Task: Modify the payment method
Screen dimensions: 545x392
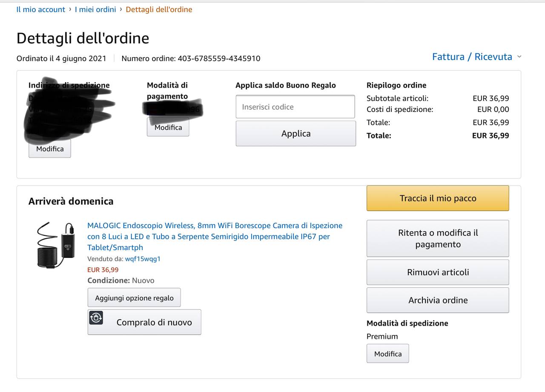Action: click(x=168, y=127)
